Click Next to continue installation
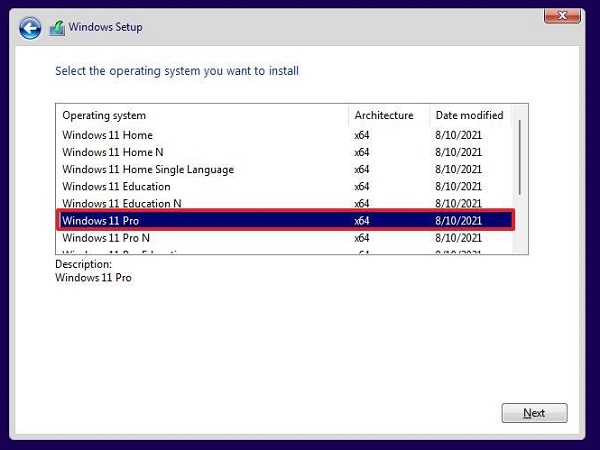Screen dimensions: 600x450 pyautogui.click(x=534, y=413)
